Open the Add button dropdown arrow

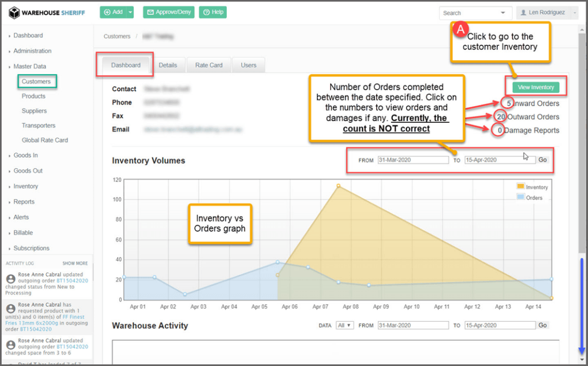[x=131, y=13]
